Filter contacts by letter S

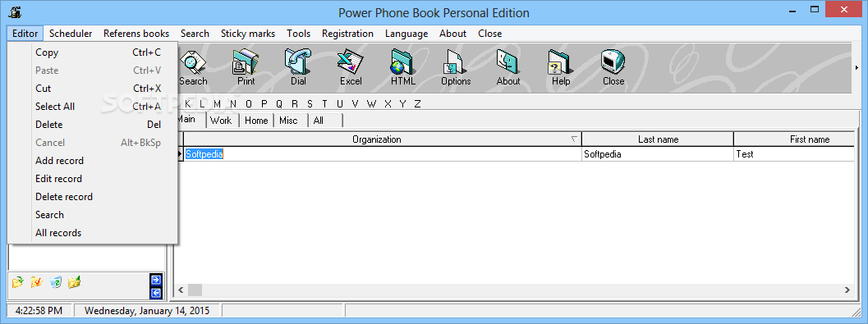pos(310,103)
